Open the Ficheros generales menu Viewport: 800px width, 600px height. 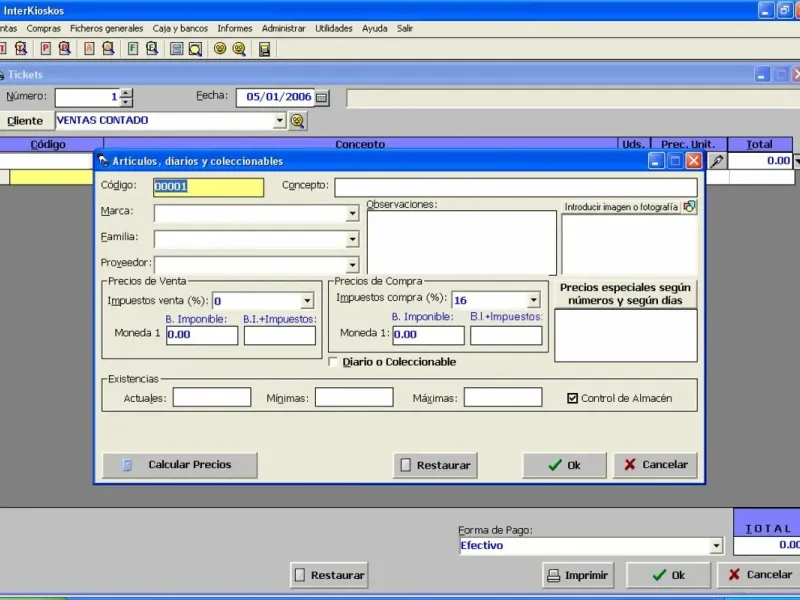pos(107,29)
